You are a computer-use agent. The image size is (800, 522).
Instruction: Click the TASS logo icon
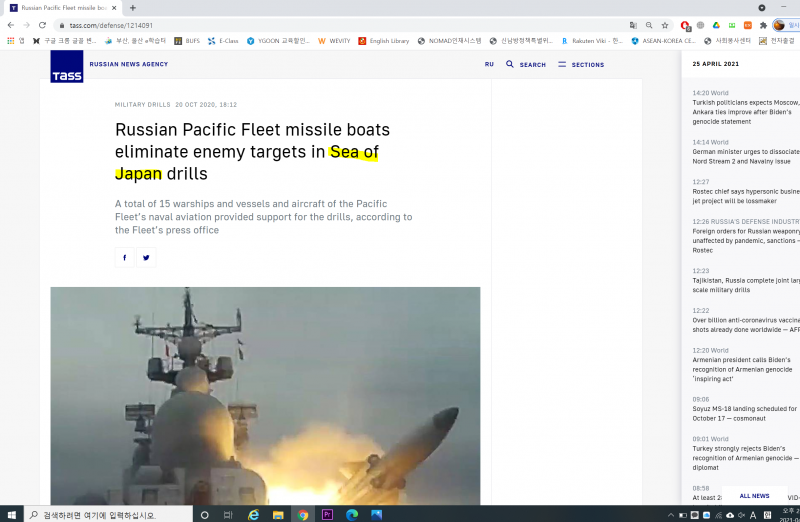point(67,65)
